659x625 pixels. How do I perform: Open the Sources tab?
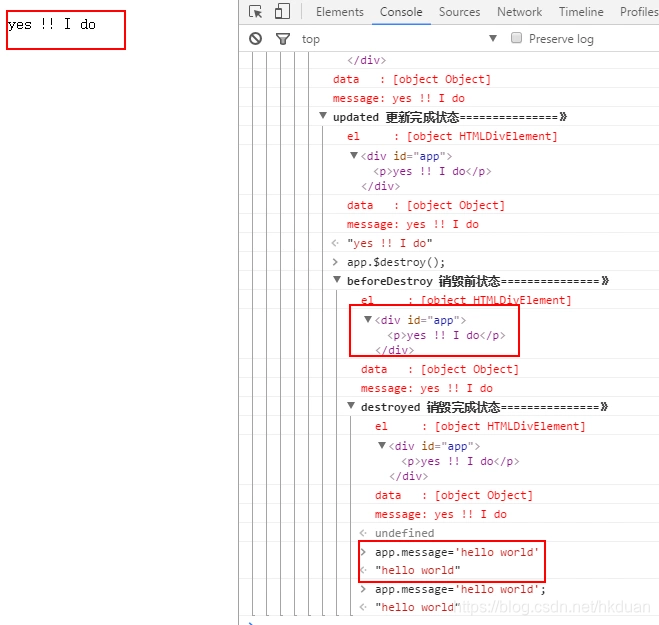(459, 12)
